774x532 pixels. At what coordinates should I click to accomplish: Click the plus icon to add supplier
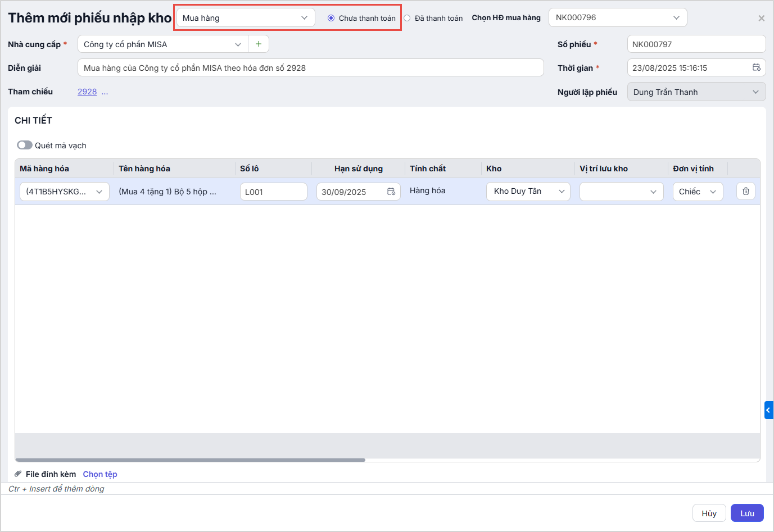tap(259, 44)
